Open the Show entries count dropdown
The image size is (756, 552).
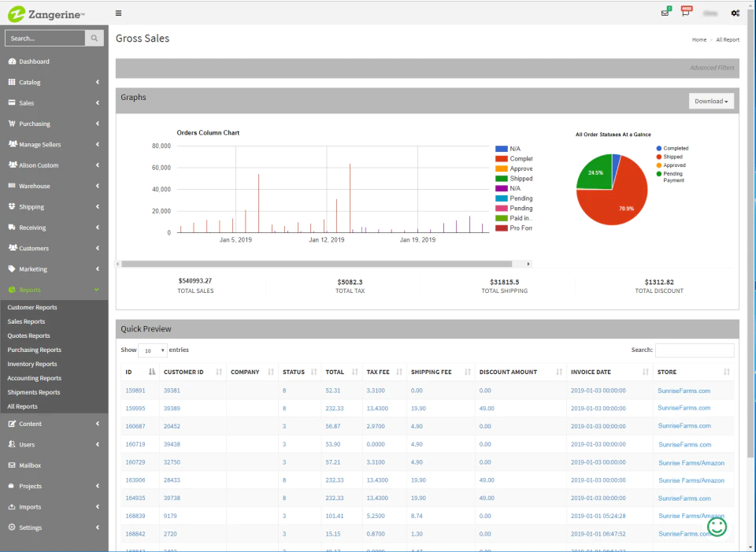coord(152,350)
